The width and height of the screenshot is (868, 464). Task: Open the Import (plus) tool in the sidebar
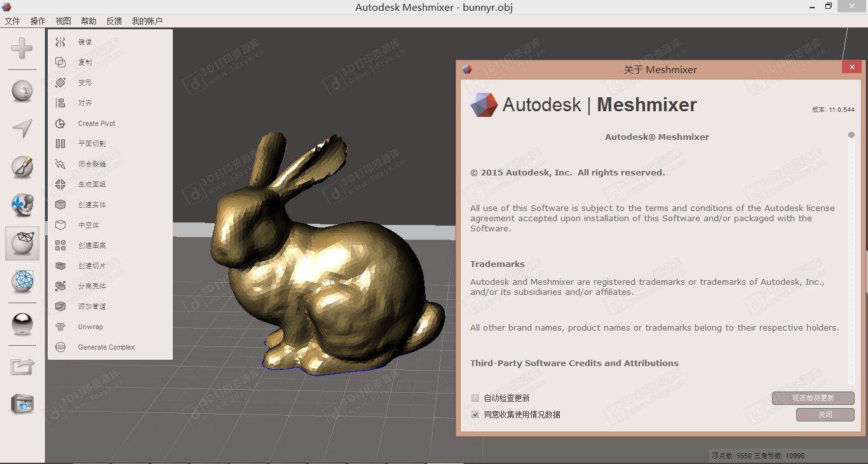[22, 48]
